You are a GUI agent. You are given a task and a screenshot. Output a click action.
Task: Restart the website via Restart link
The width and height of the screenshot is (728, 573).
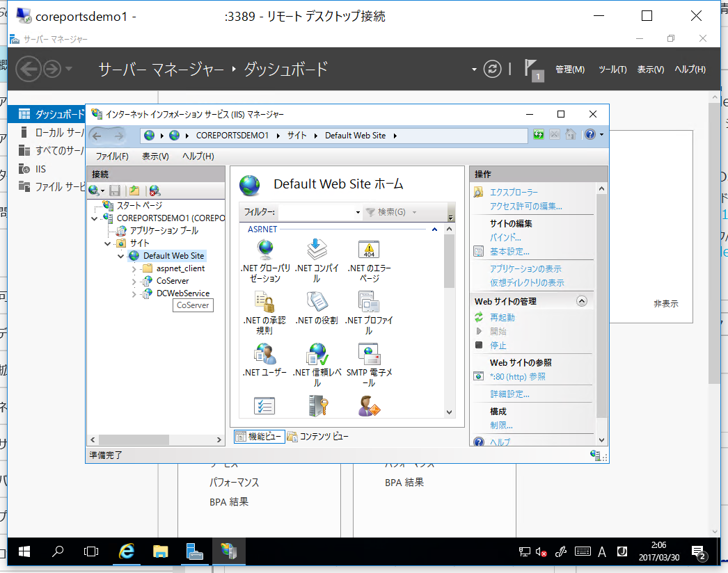click(x=503, y=317)
